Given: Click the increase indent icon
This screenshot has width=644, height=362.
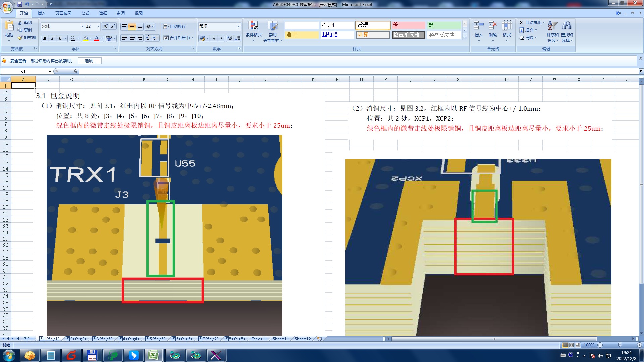Looking at the screenshot, I should pyautogui.click(x=156, y=38).
